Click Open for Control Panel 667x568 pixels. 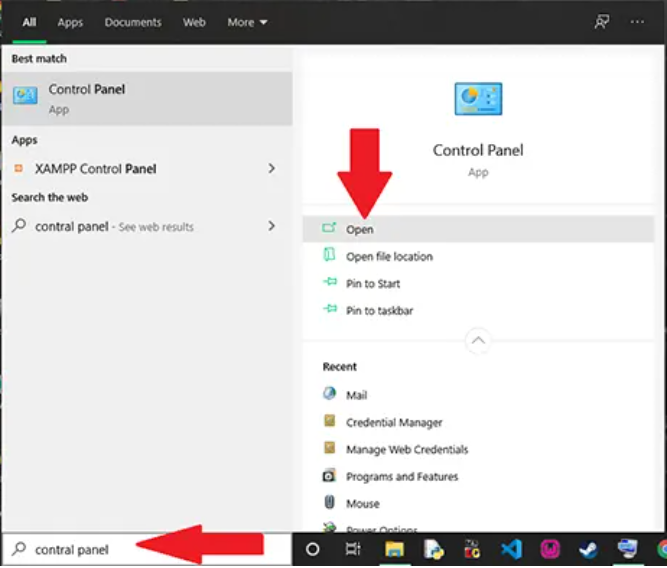478,229
